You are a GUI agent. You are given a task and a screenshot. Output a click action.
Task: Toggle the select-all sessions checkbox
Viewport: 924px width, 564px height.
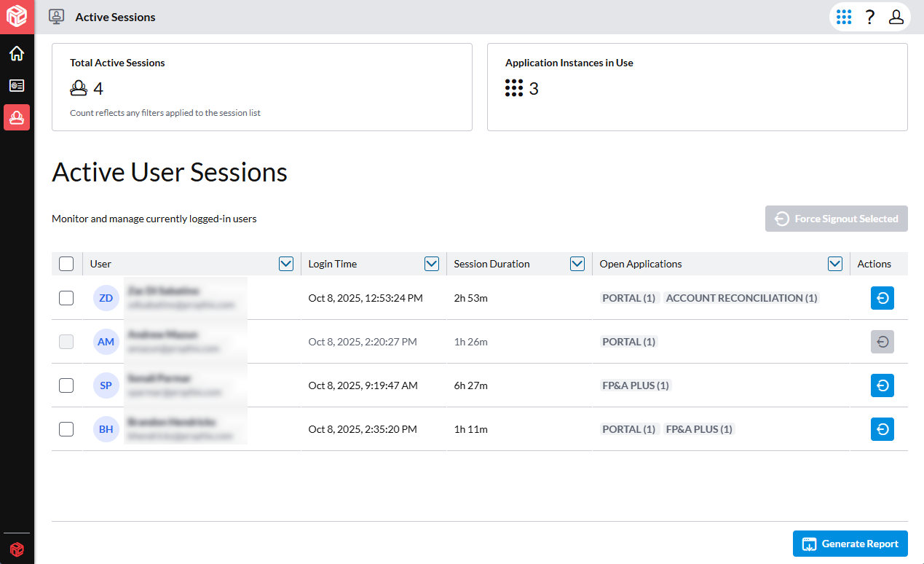tap(66, 264)
